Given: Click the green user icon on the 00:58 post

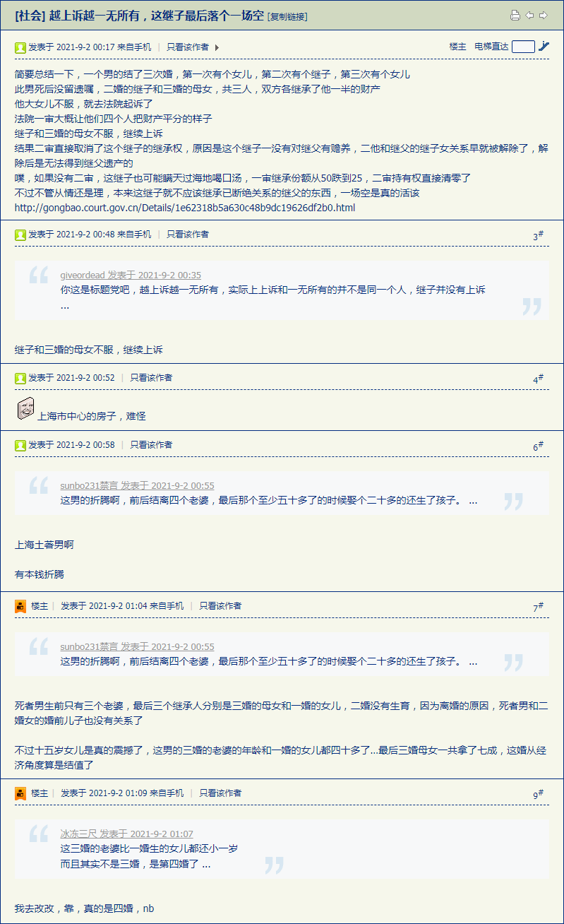Looking at the screenshot, I should [20, 445].
